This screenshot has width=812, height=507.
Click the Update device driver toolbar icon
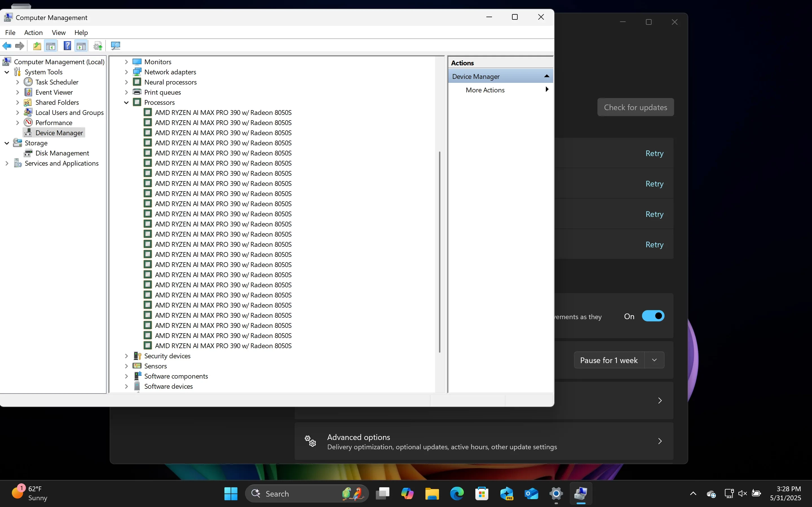point(98,46)
